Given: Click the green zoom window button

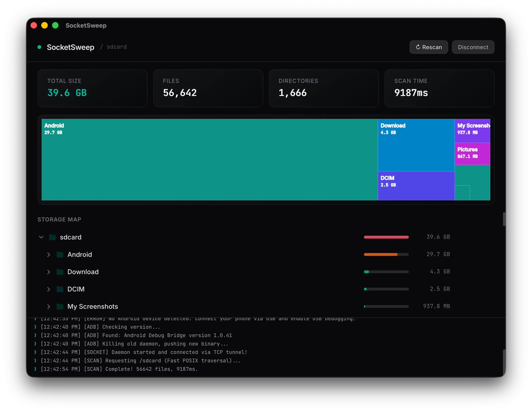Looking at the screenshot, I should click(55, 25).
